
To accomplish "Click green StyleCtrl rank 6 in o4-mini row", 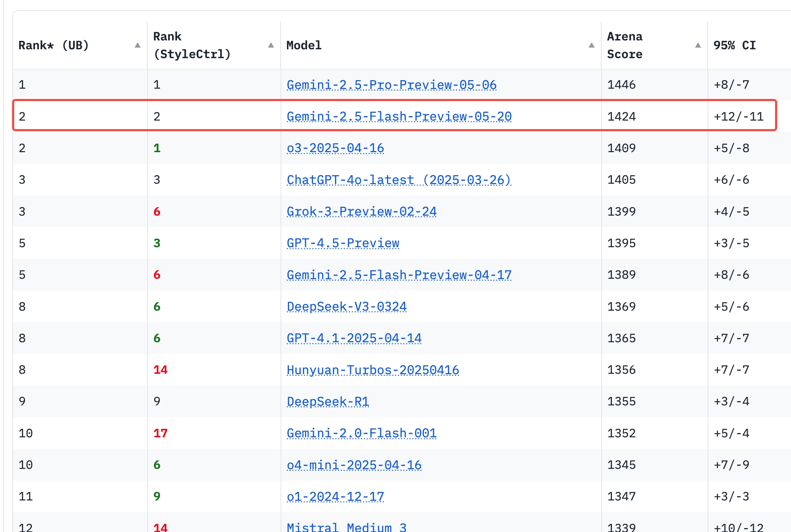I will click(x=157, y=465).
